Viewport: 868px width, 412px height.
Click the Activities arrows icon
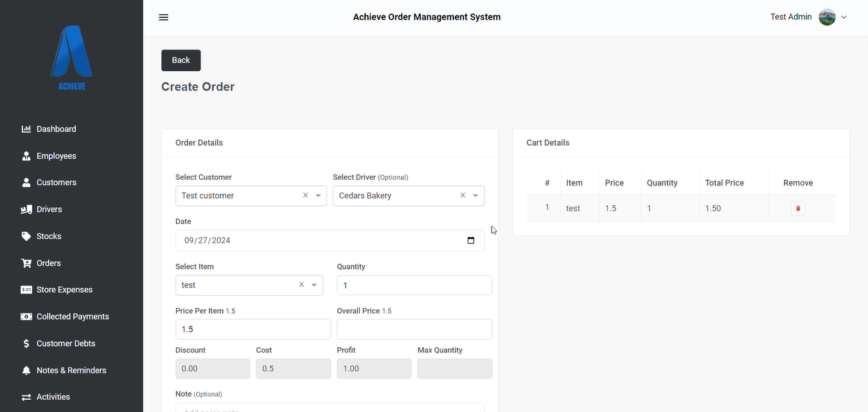26,397
